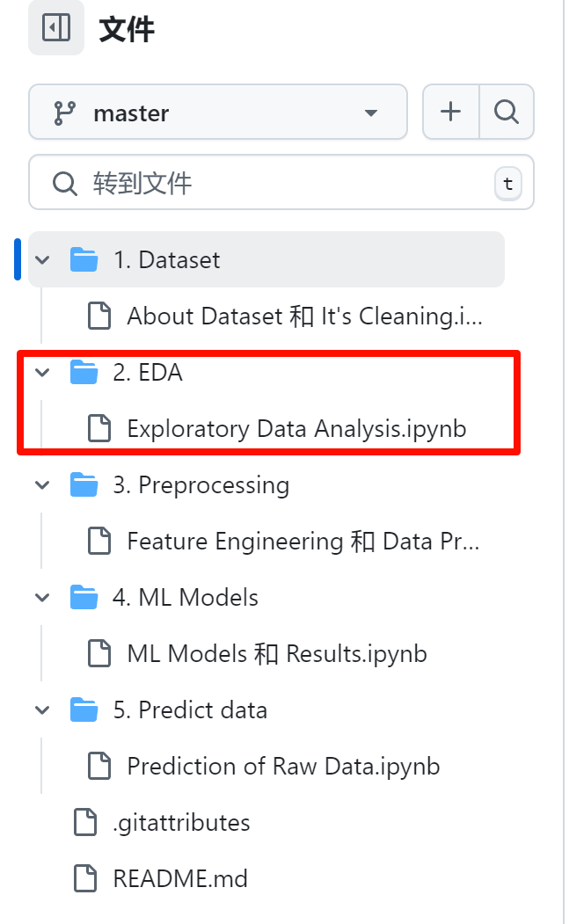The image size is (569, 924).
Task: Click the search magnifier button
Action: [507, 112]
